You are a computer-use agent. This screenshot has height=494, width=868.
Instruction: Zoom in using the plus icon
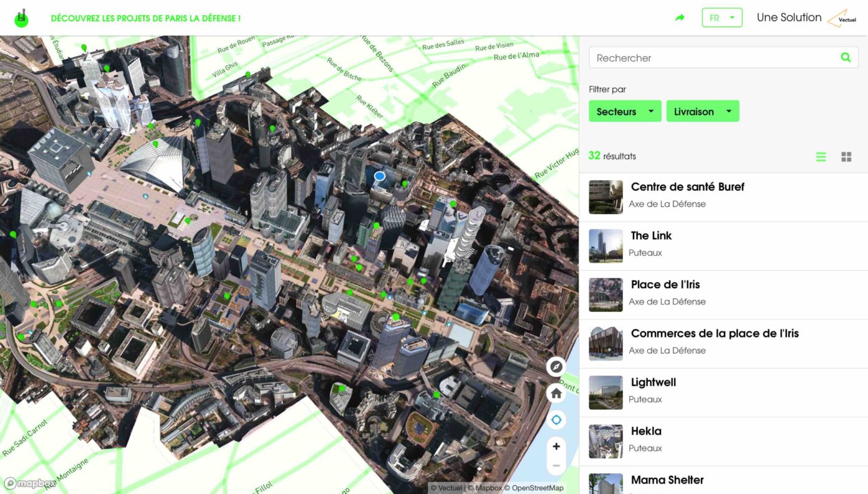[556, 446]
